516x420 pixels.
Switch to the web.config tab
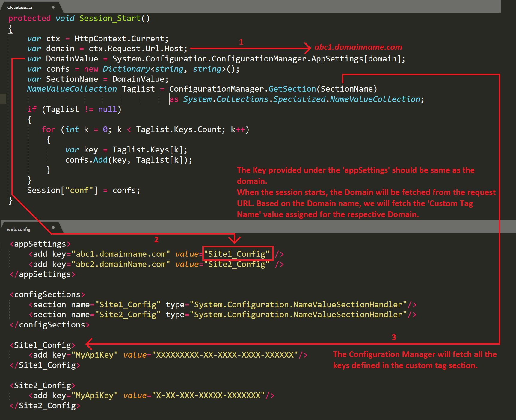tap(19, 229)
